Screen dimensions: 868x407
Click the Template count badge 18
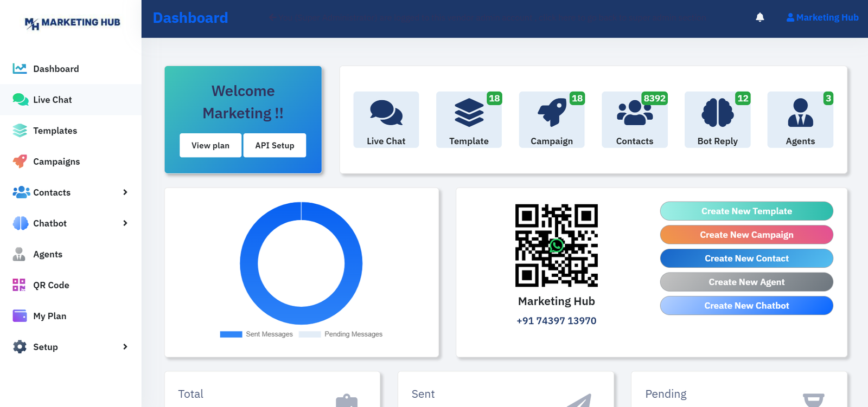click(494, 98)
